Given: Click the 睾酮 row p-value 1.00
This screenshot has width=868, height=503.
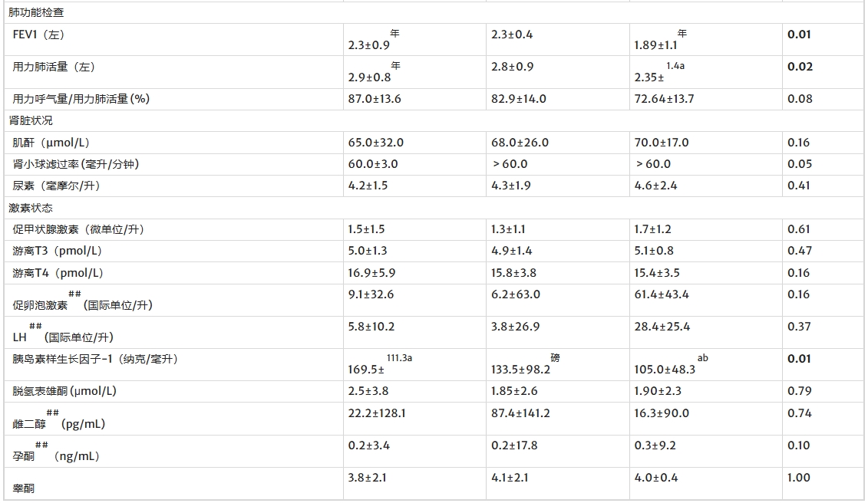Looking at the screenshot, I should tap(798, 478).
